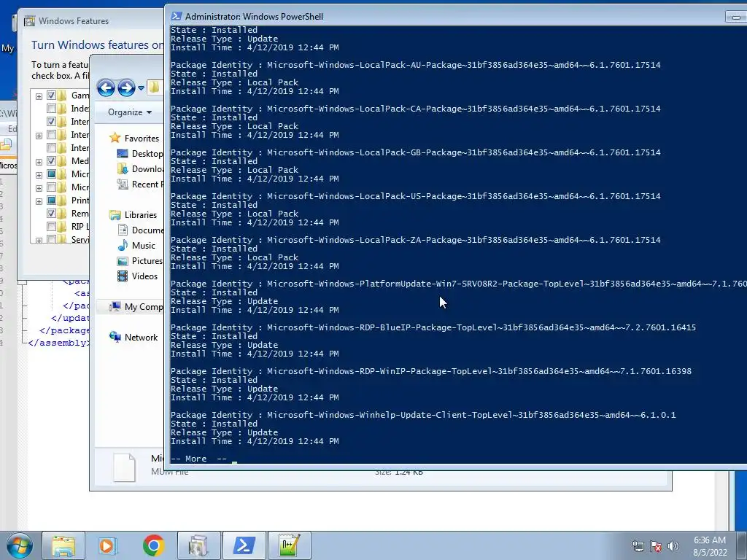The height and width of the screenshot is (560, 747).
Task: Expand the Services feature tree node
Action: pos(39,241)
